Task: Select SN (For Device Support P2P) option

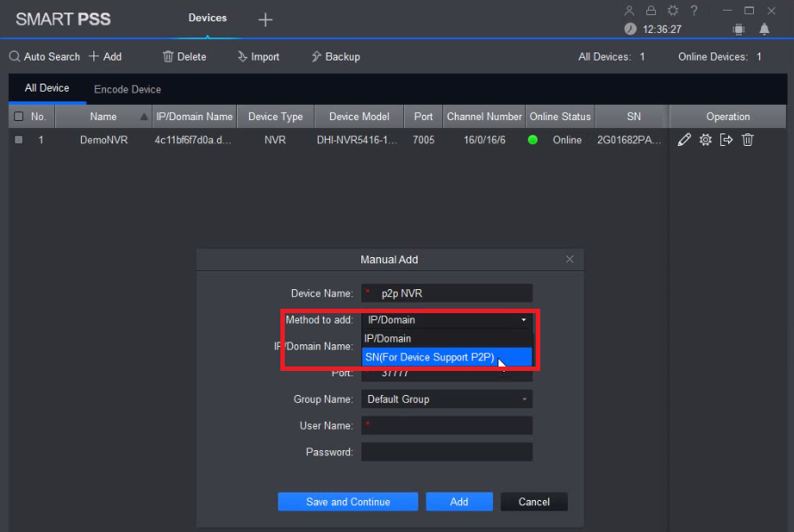Action: pos(430,357)
